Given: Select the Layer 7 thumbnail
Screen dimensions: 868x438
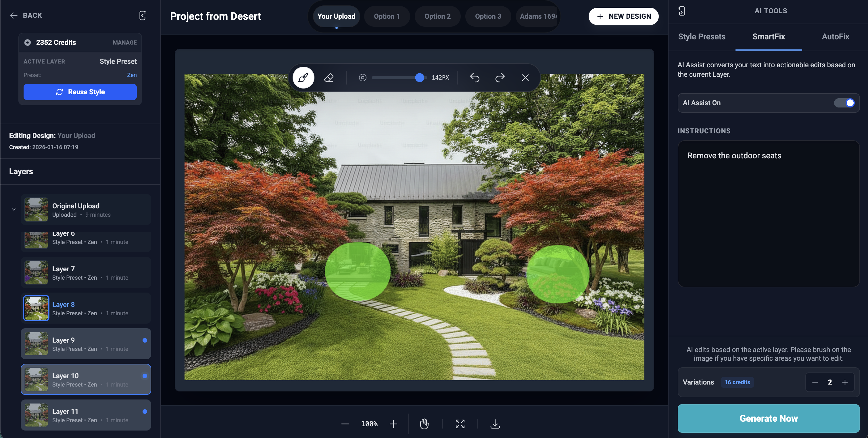Looking at the screenshot, I should pyautogui.click(x=36, y=272).
